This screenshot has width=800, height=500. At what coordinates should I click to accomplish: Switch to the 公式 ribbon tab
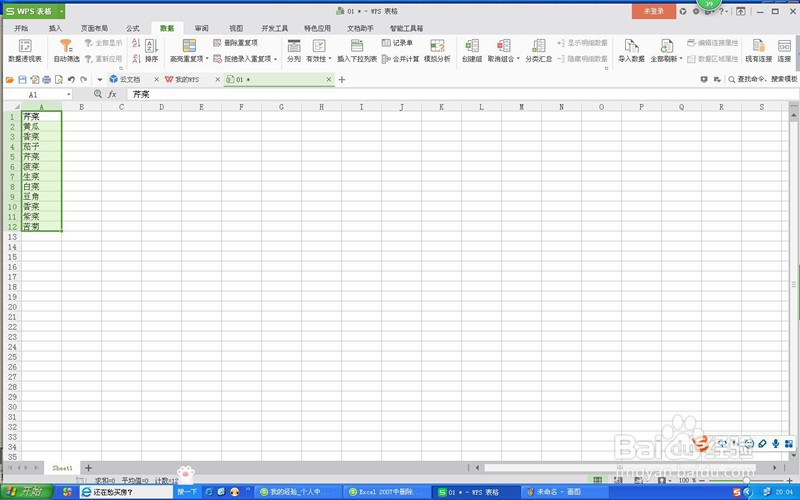tap(133, 29)
